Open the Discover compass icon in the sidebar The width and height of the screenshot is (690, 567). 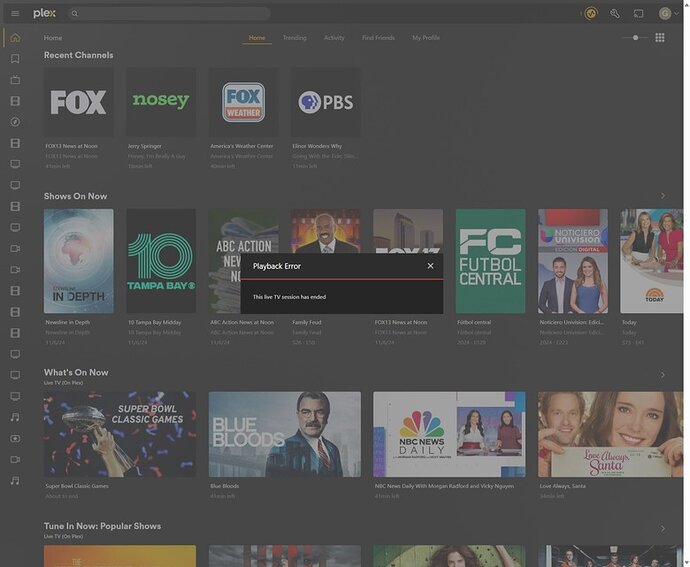pos(15,122)
